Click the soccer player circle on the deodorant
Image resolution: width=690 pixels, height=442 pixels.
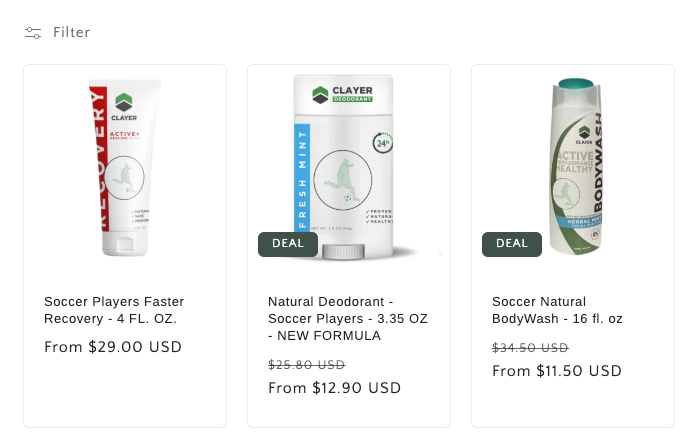tap(343, 180)
